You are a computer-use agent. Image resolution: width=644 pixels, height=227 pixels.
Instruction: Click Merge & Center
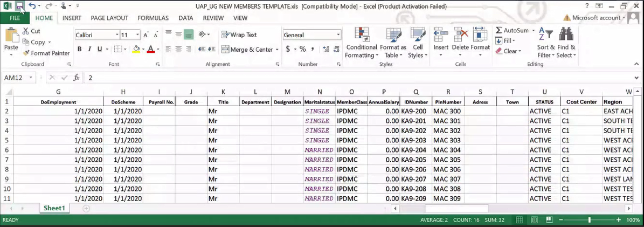247,50
